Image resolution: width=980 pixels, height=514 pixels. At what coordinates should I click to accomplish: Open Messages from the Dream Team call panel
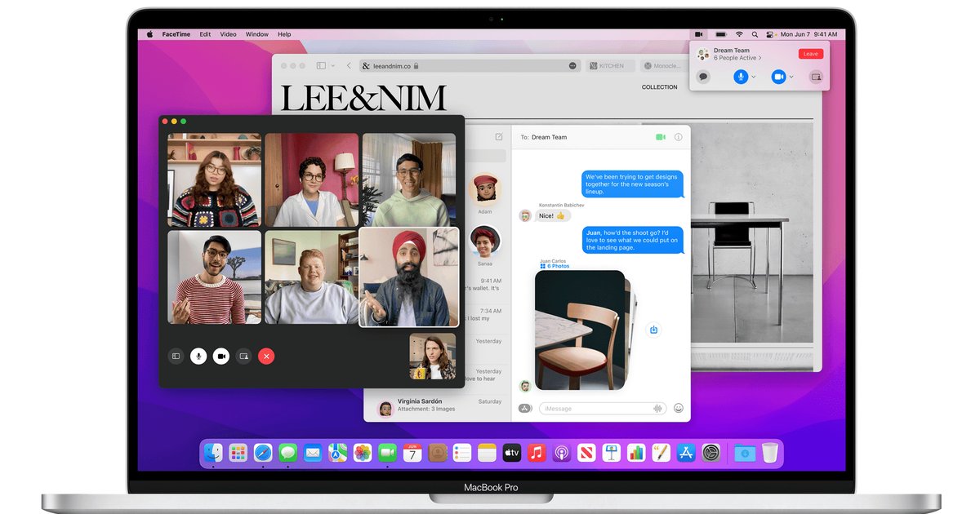703,77
